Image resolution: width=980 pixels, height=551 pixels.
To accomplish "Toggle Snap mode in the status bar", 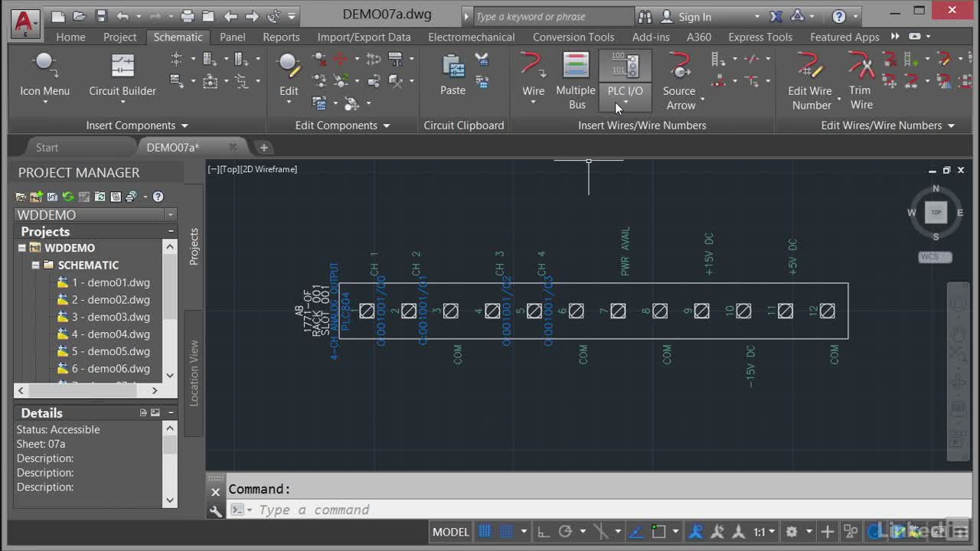I will click(x=506, y=531).
